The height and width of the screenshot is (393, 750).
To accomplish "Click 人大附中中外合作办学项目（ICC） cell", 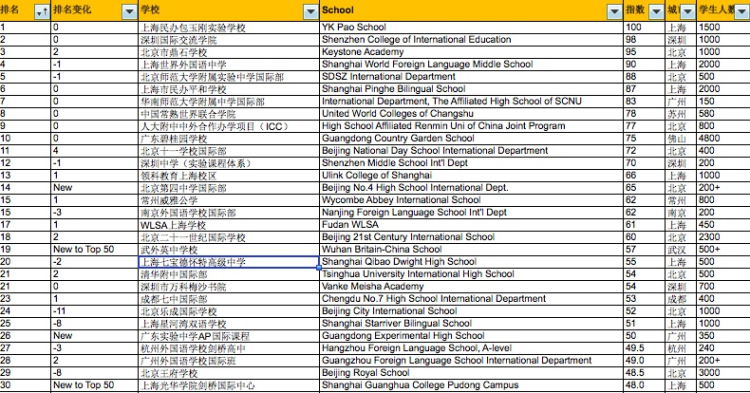I will tap(229, 126).
